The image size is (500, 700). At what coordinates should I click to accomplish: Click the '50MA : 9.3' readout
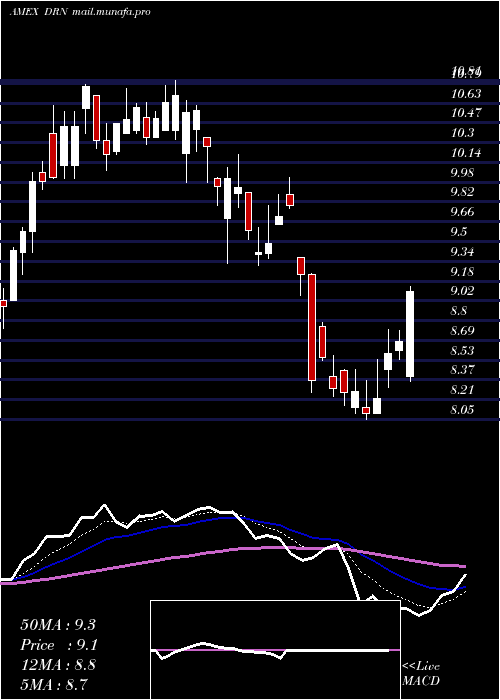58,625
